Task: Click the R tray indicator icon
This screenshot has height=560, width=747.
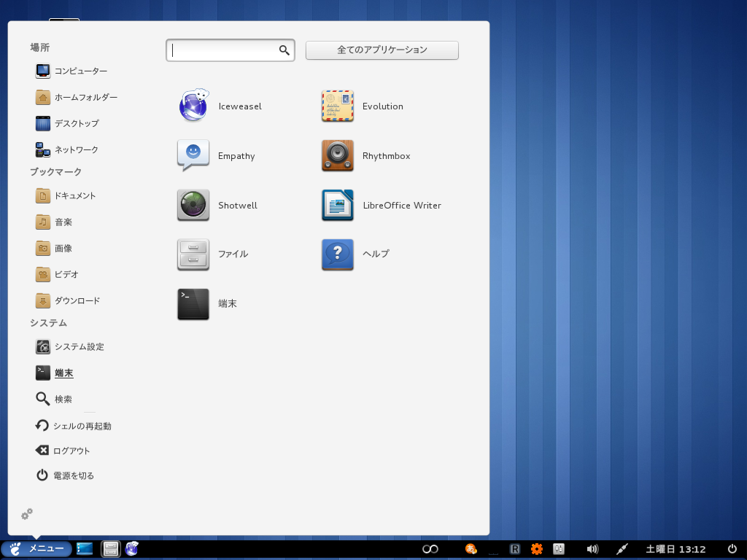Action: (x=514, y=549)
